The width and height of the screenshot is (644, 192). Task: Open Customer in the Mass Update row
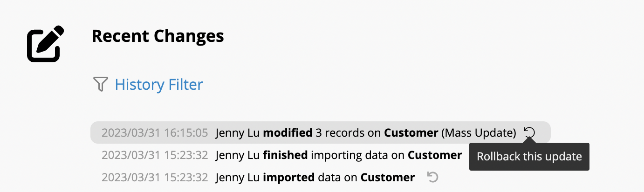click(411, 133)
